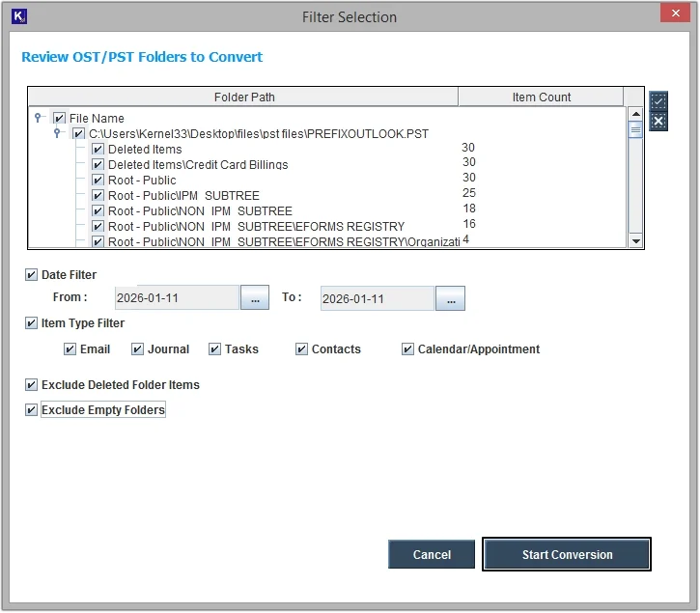Collapse the PREFIXOUTLOOK.PST tree node

58,133
